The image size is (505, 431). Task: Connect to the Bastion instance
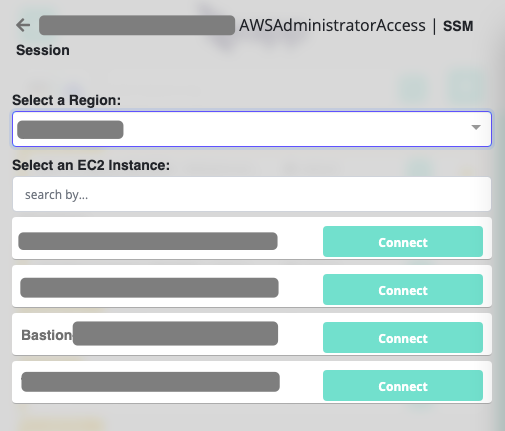(403, 338)
